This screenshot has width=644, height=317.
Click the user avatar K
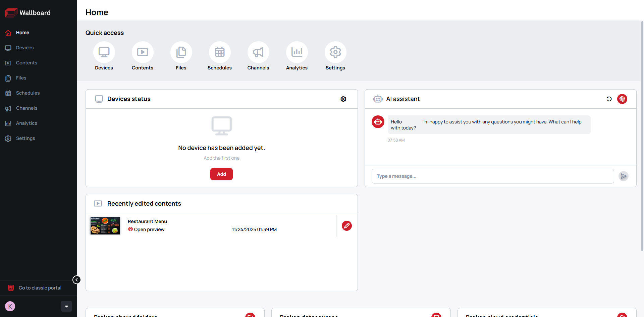(10, 306)
